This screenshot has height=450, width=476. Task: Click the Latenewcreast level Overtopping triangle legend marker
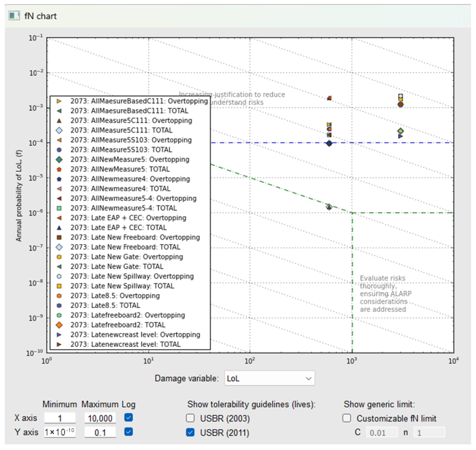[x=59, y=335]
